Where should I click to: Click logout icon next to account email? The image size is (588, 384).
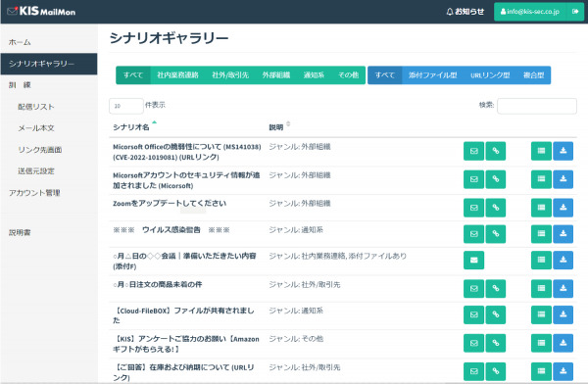[575, 12]
